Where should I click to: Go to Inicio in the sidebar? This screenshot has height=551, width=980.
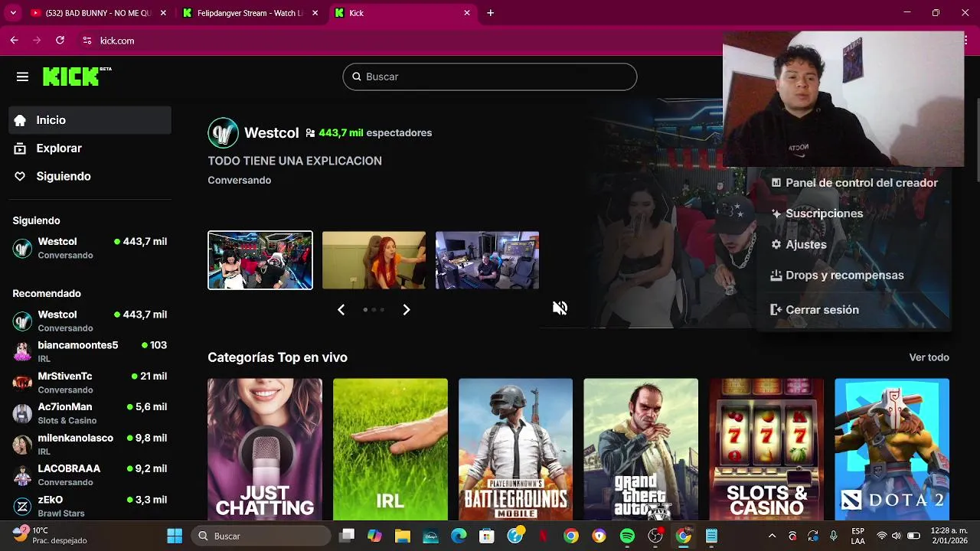pyautogui.click(x=90, y=120)
